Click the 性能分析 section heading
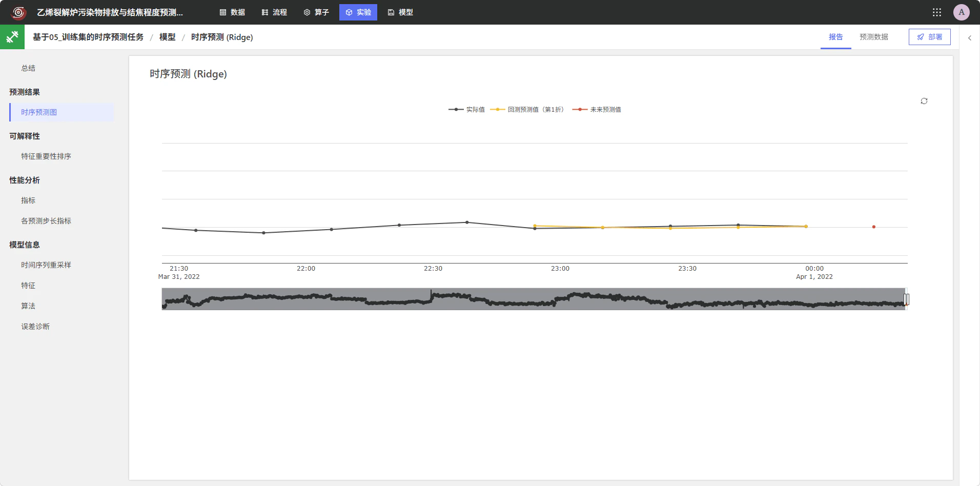Image resolution: width=980 pixels, height=486 pixels. coord(25,180)
